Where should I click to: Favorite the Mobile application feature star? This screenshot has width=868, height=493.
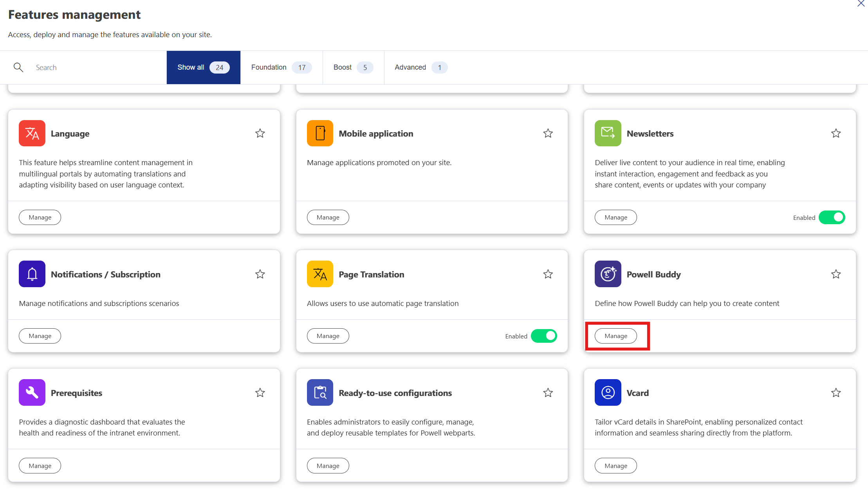(x=548, y=133)
